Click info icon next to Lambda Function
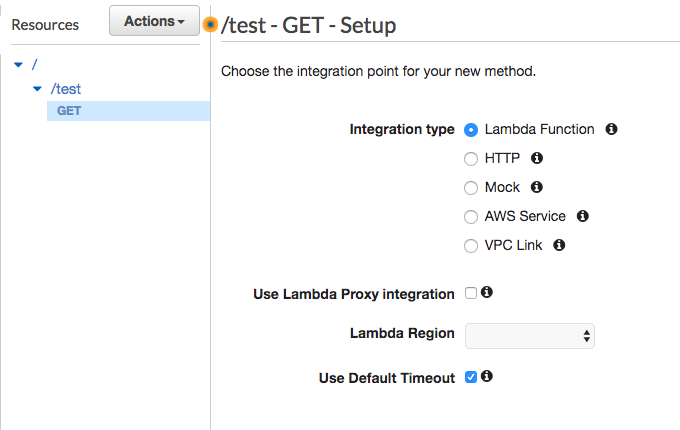680x430 pixels. tap(612, 129)
